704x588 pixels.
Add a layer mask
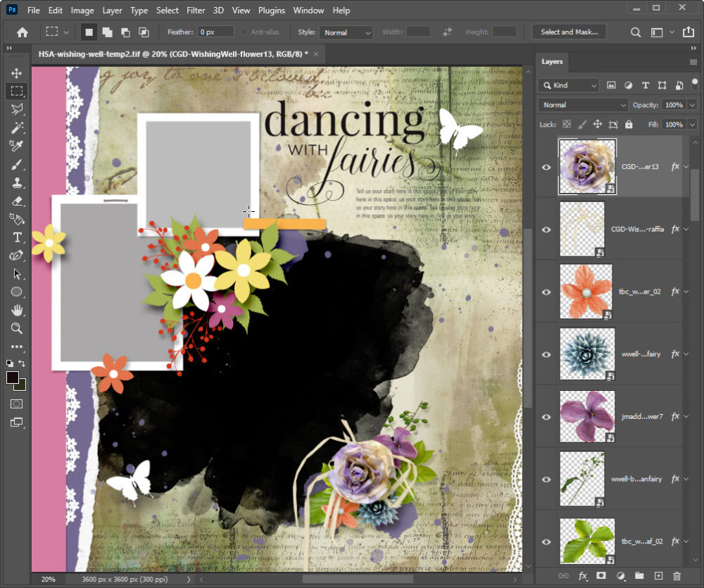(x=601, y=576)
